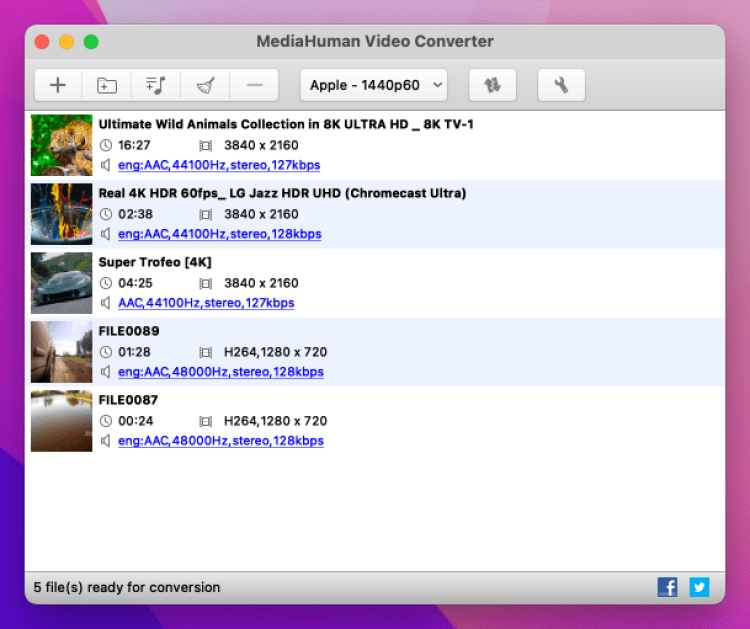Click the speaker icon in Ultimate Wild Animals row
This screenshot has height=629, width=750.
pyautogui.click(x=106, y=165)
